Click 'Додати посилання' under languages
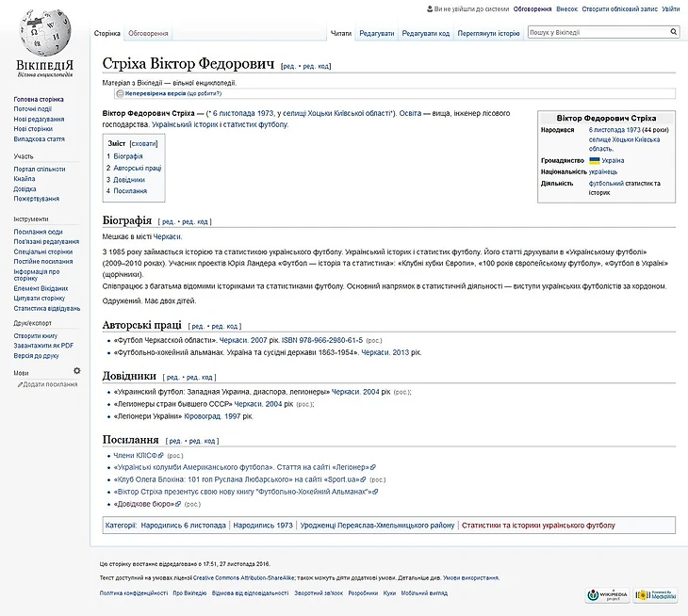The width and height of the screenshot is (688, 616). [x=49, y=384]
